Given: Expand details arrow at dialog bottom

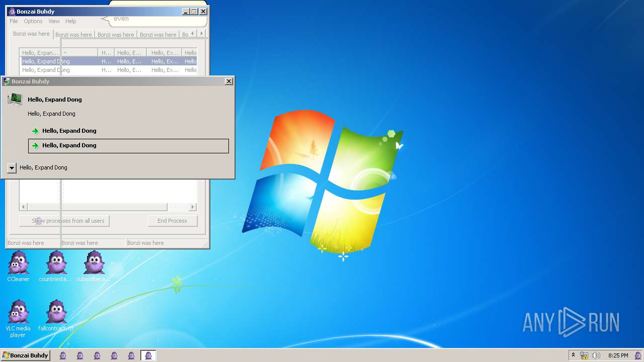Looking at the screenshot, I should tap(12, 168).
